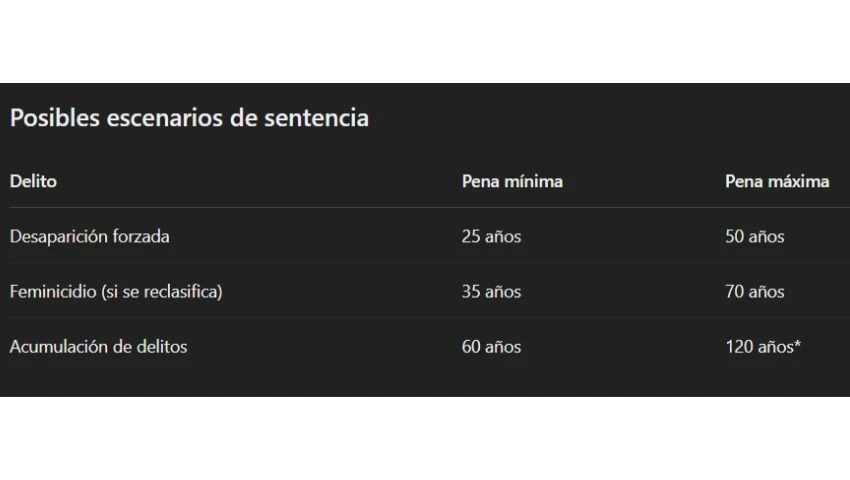The image size is (850, 480).
Task: Click 'forzada' in the first row
Action: 141,237
